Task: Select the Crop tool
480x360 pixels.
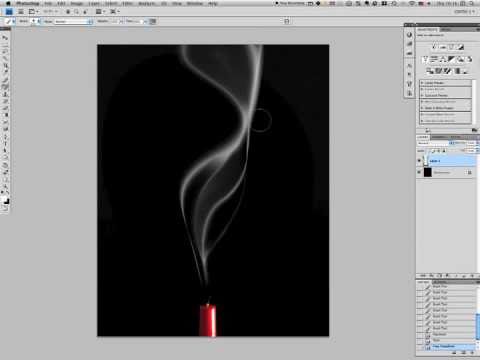Action: (x=5, y=65)
